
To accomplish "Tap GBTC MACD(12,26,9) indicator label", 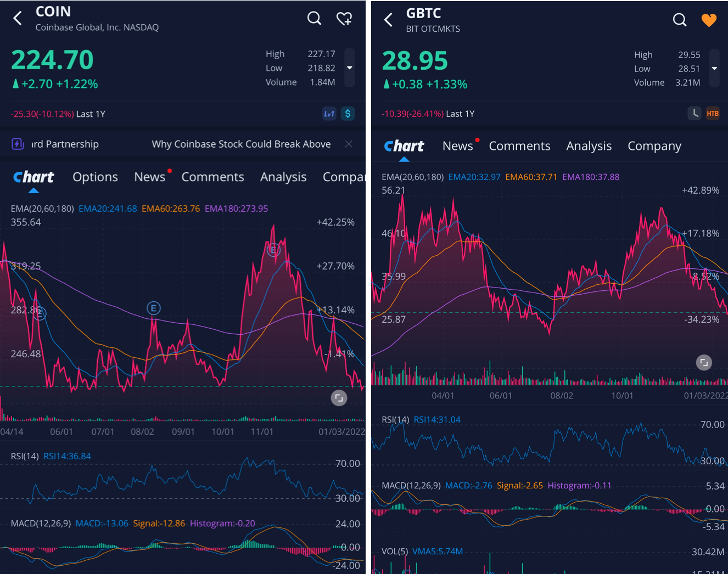I will (411, 486).
